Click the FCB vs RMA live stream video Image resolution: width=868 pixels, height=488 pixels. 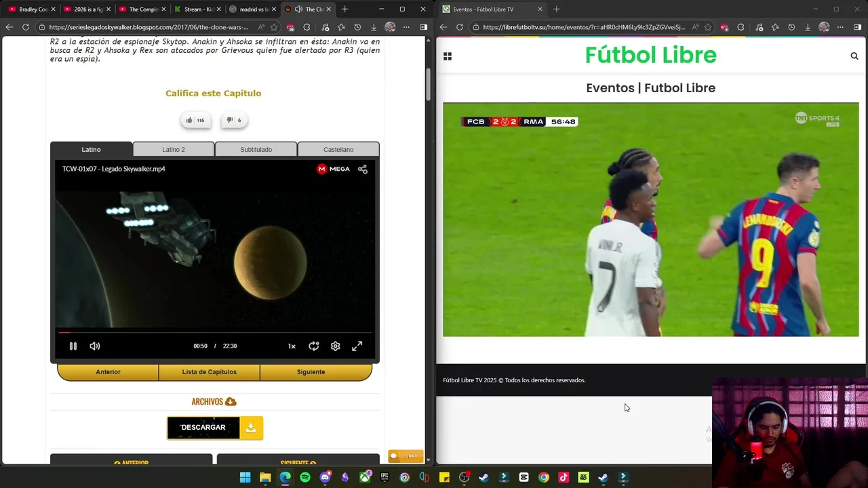click(x=651, y=220)
